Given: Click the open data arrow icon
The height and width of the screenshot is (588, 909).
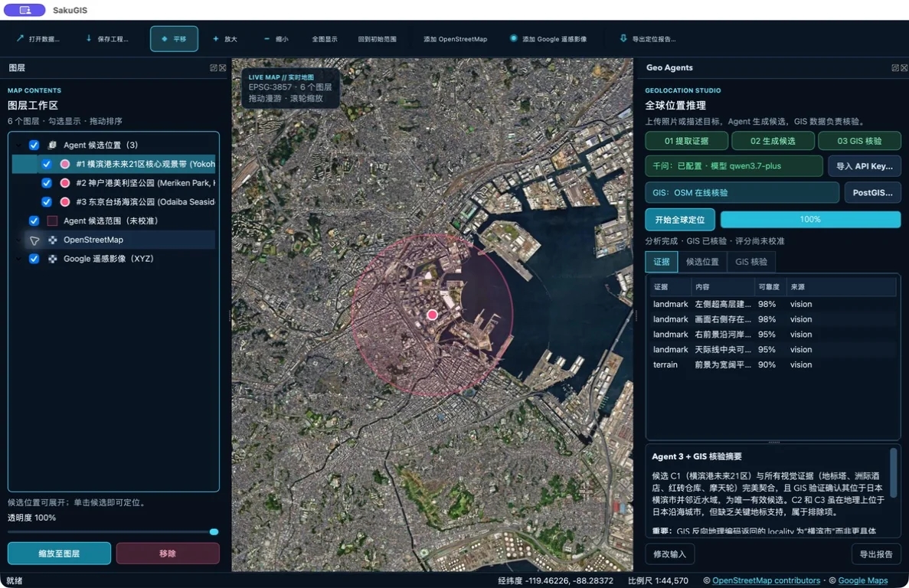Looking at the screenshot, I should (20, 38).
